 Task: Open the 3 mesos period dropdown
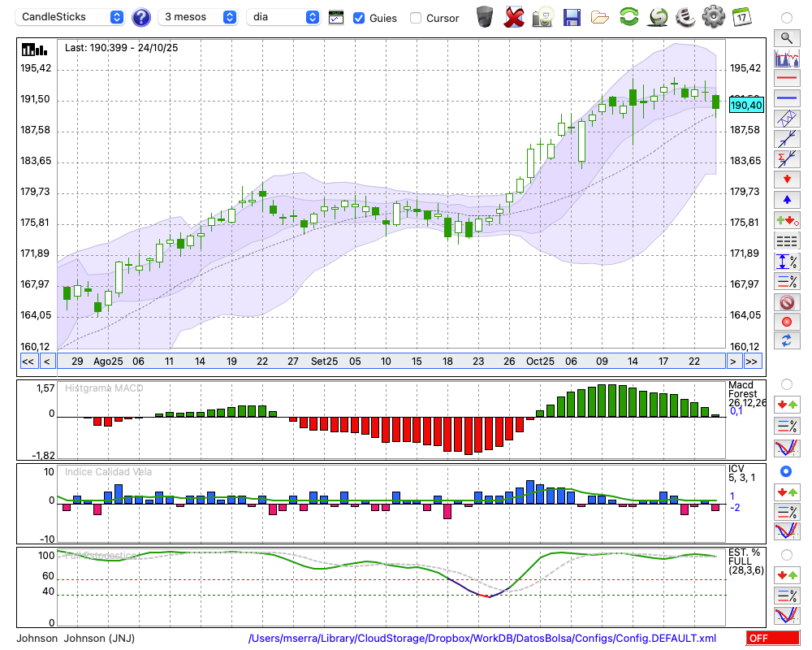click(198, 17)
